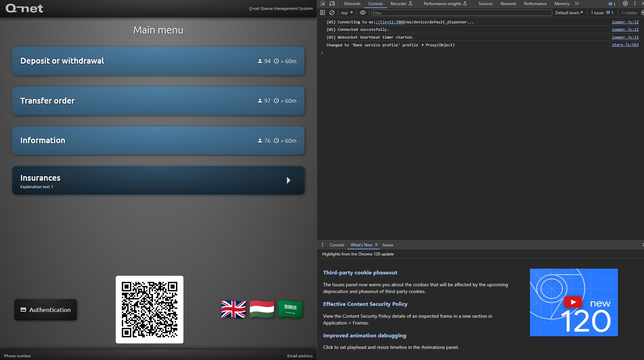Click the Transfer order wait-time clock icon
Viewport: 644px width, 360px height.
pos(276,101)
